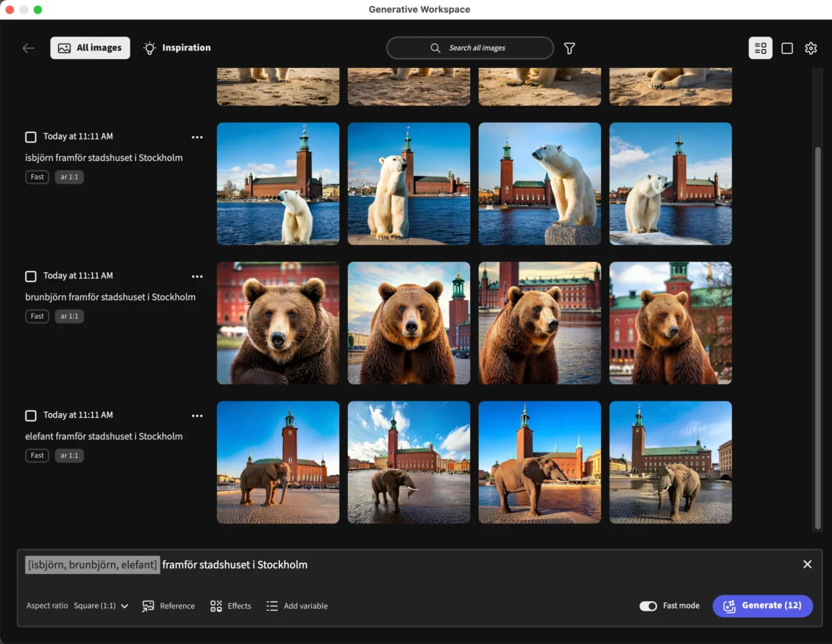Select the Today at 11:11 AM timestamp for brunbjörn
This screenshot has width=832, height=644.
(x=78, y=276)
